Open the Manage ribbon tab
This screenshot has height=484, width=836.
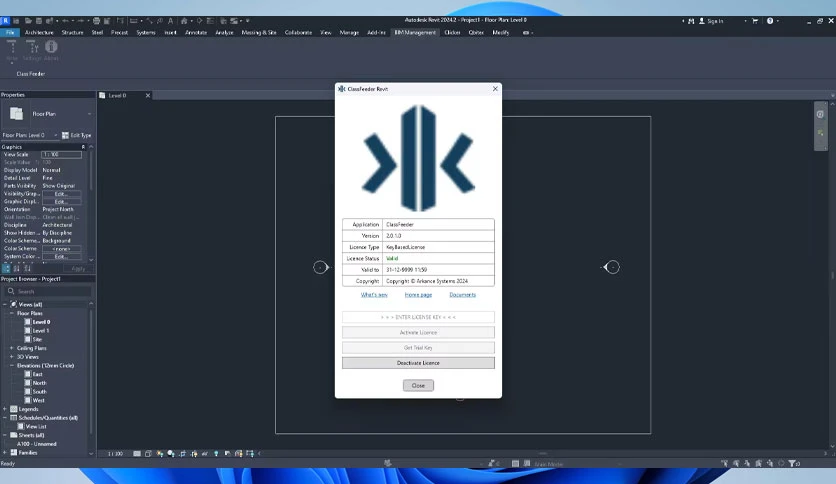[349, 33]
